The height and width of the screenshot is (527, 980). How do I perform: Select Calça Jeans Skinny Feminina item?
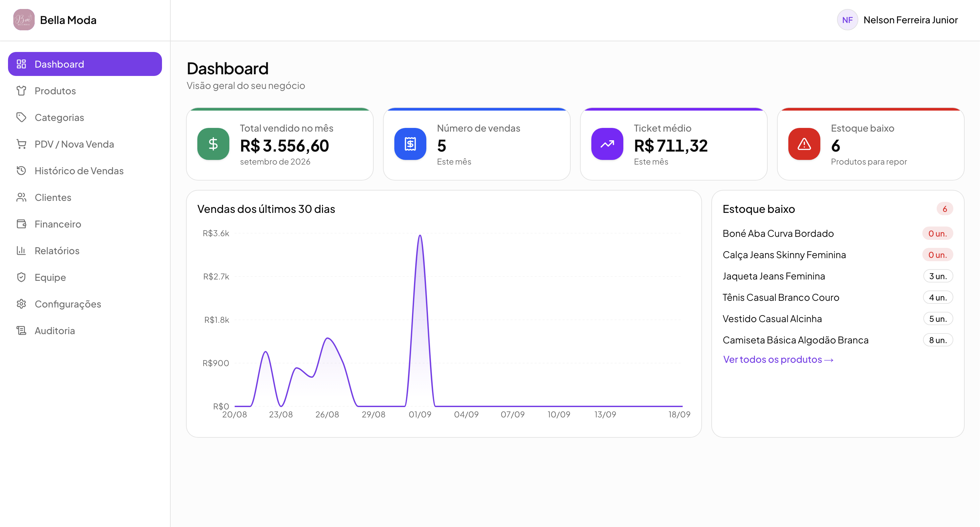click(838, 255)
